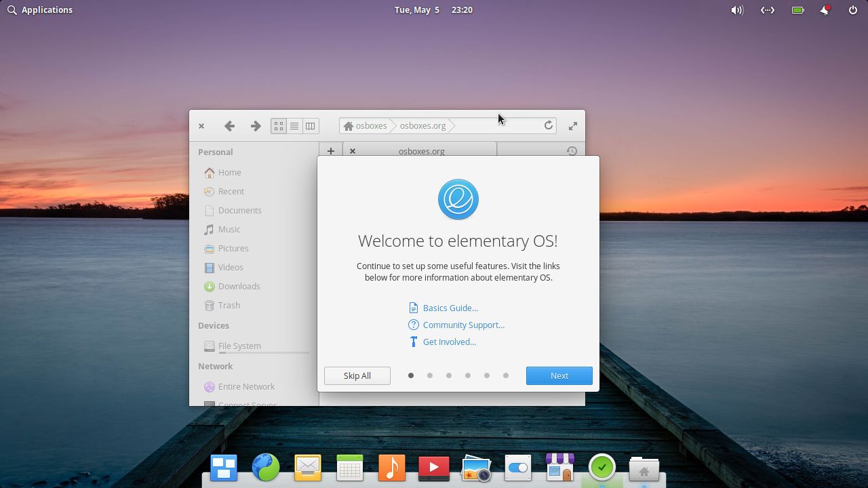Click the second page indicator dot
Viewport: 868px width, 488px height.
tap(430, 375)
